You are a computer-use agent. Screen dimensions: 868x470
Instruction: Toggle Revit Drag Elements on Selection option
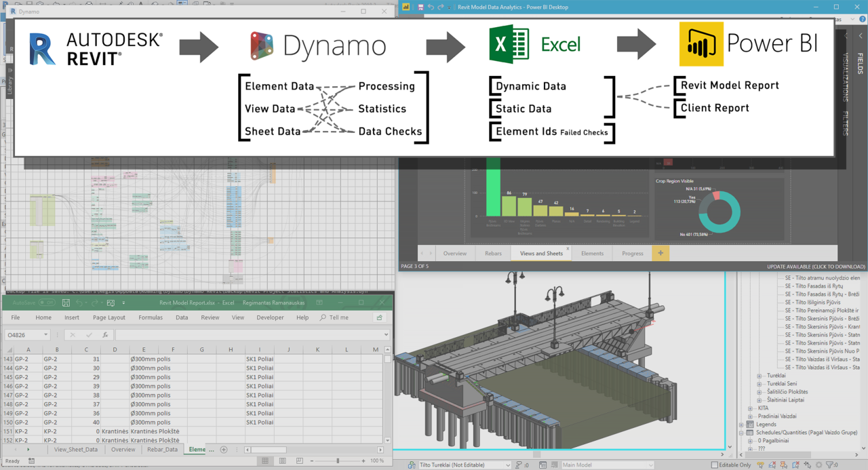807,465
